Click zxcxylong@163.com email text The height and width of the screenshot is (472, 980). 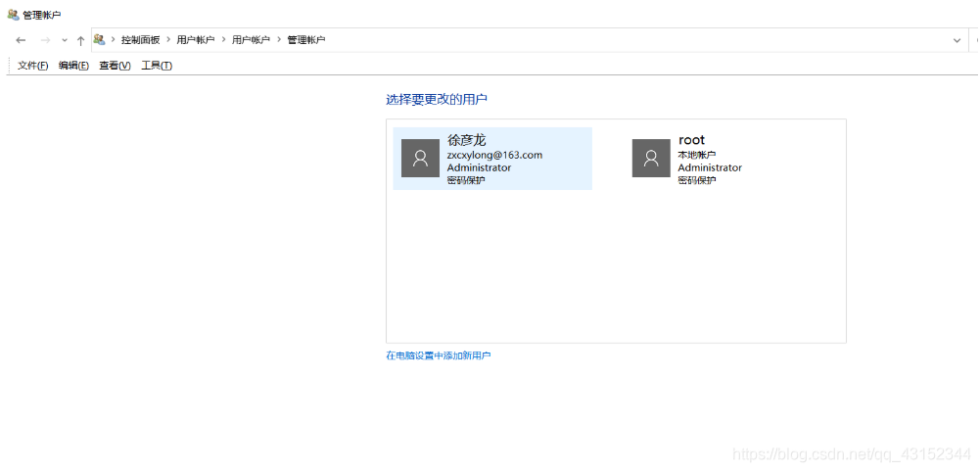tap(494, 155)
